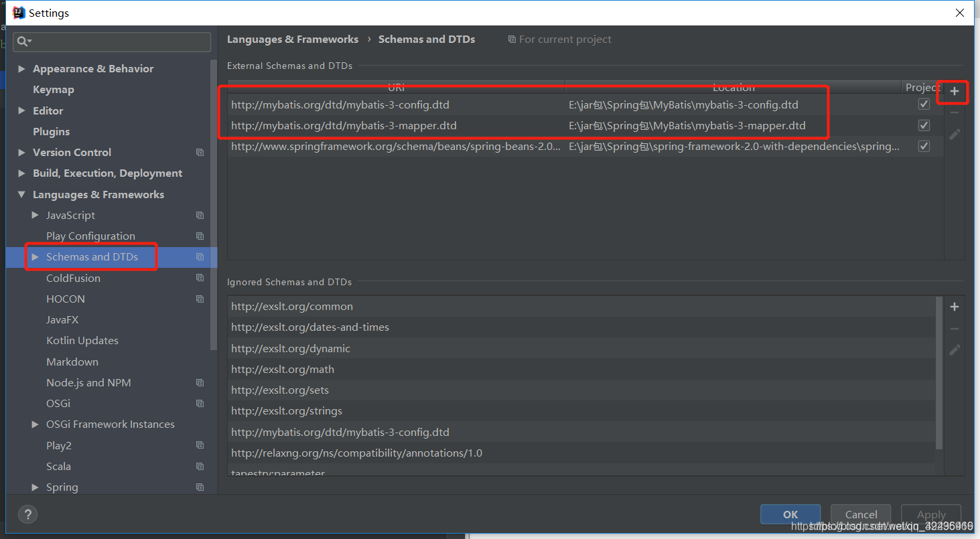Select Play Configuration in the tree
This screenshot has width=980, height=539.
point(90,236)
